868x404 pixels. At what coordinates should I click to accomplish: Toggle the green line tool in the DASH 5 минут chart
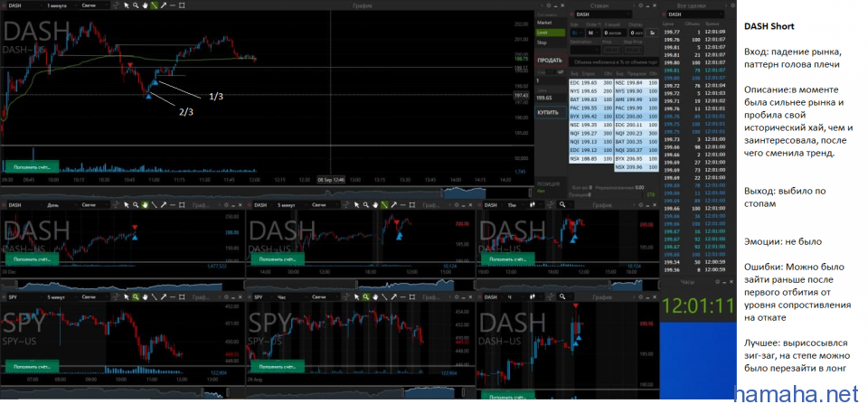[x=383, y=205]
